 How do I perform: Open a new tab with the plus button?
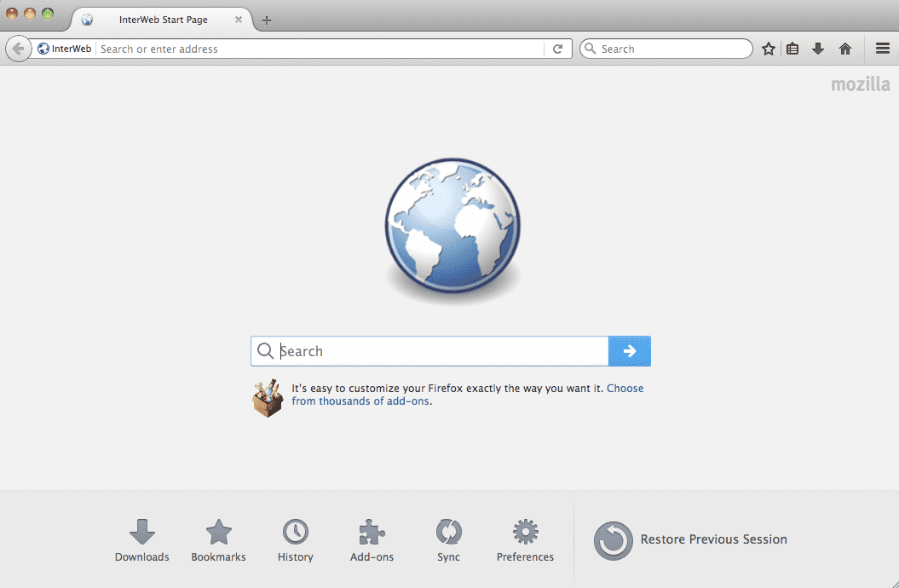click(266, 20)
